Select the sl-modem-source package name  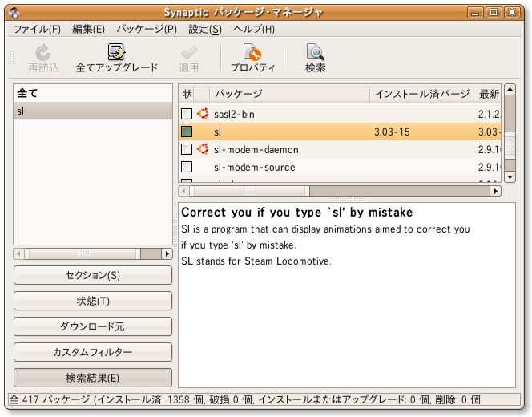click(255, 167)
